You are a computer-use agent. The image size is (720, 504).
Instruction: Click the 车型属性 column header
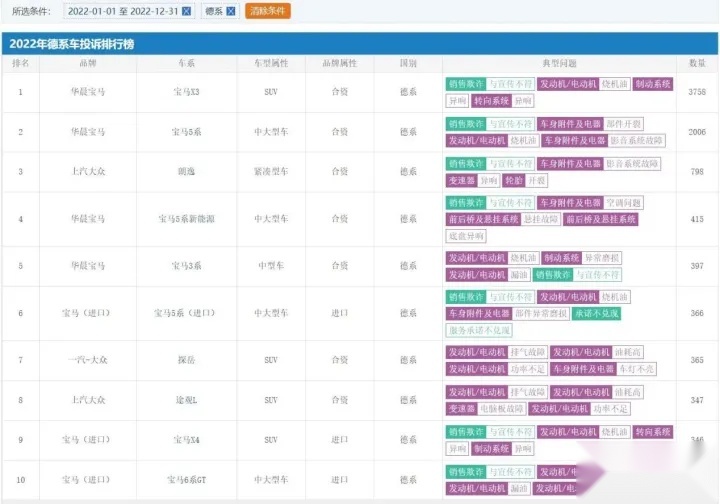tap(271, 63)
